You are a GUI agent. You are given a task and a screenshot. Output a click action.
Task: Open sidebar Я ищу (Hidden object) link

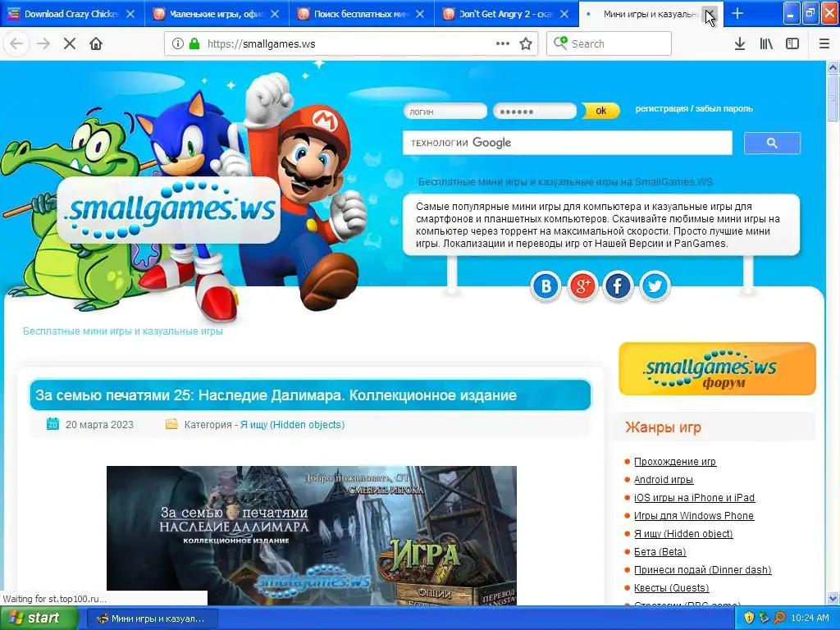[x=683, y=533]
